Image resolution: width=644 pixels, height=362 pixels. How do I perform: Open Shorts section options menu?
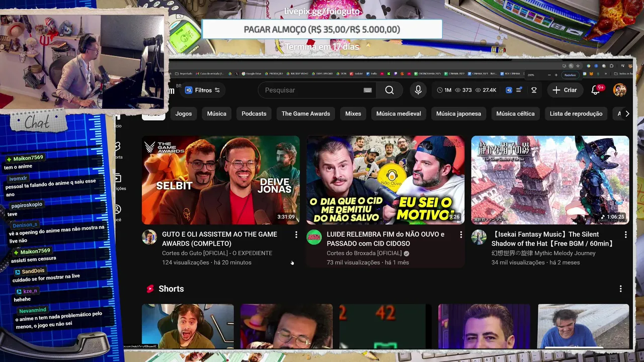620,289
